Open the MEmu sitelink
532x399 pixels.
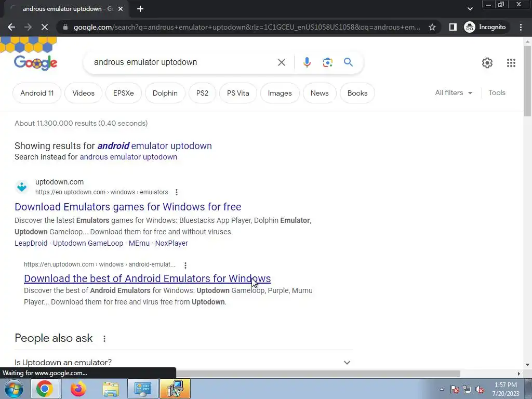point(139,243)
